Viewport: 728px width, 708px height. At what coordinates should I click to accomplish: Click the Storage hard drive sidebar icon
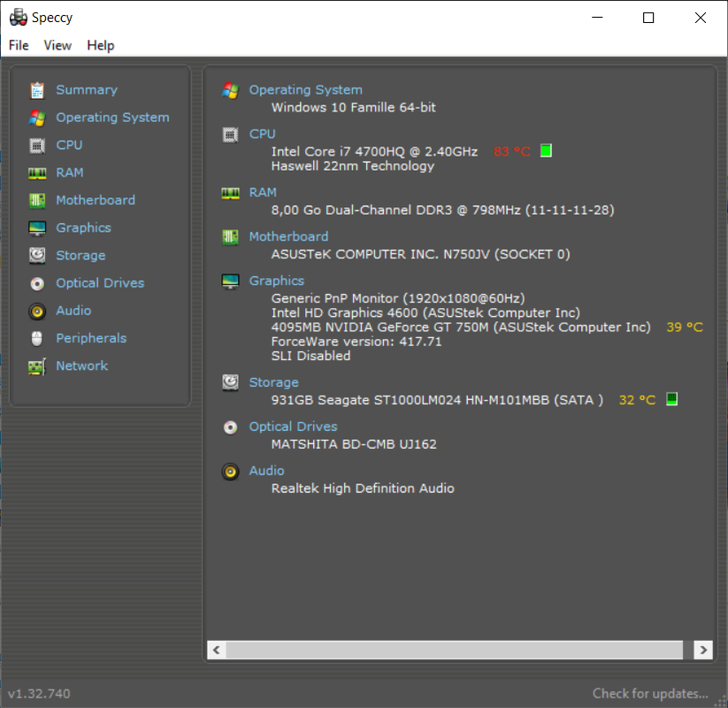click(x=37, y=256)
